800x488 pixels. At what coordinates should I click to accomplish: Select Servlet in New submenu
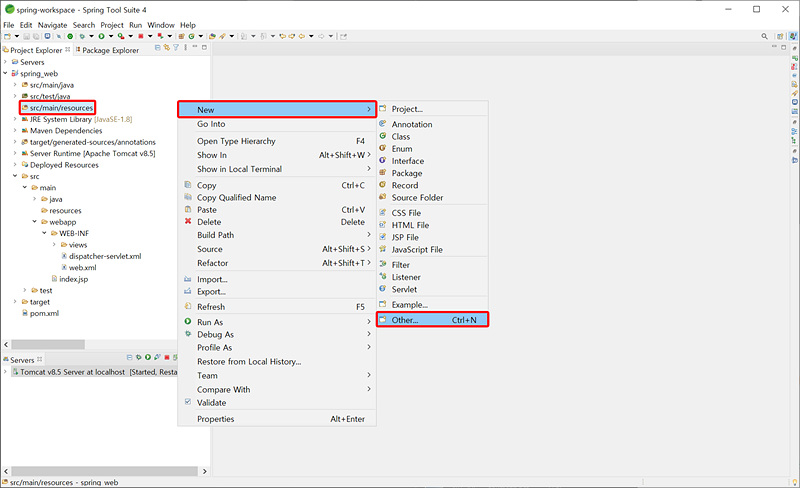tap(432, 289)
